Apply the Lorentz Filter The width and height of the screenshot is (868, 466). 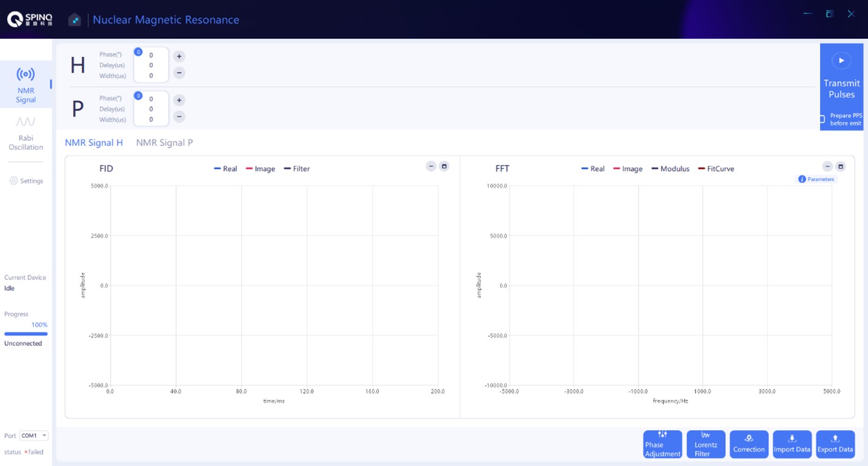tap(705, 444)
